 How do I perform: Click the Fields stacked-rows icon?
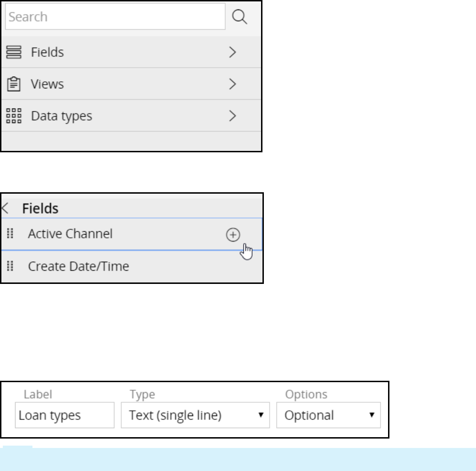[14, 52]
